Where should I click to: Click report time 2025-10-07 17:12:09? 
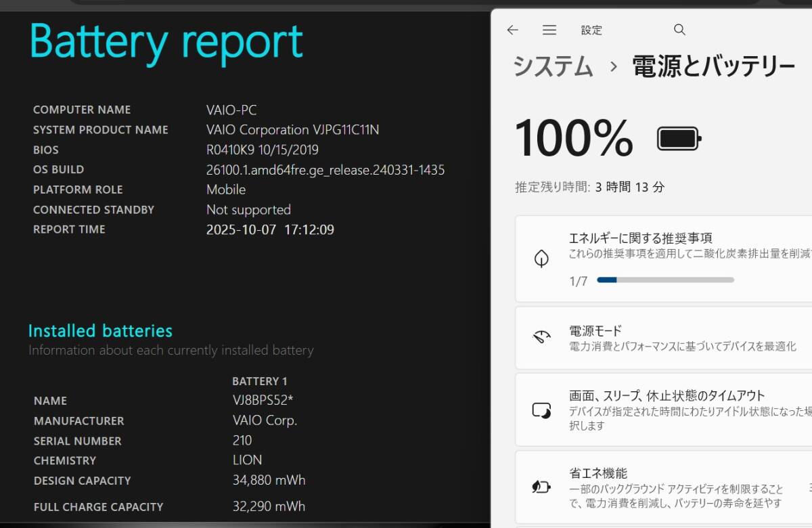[x=270, y=229]
